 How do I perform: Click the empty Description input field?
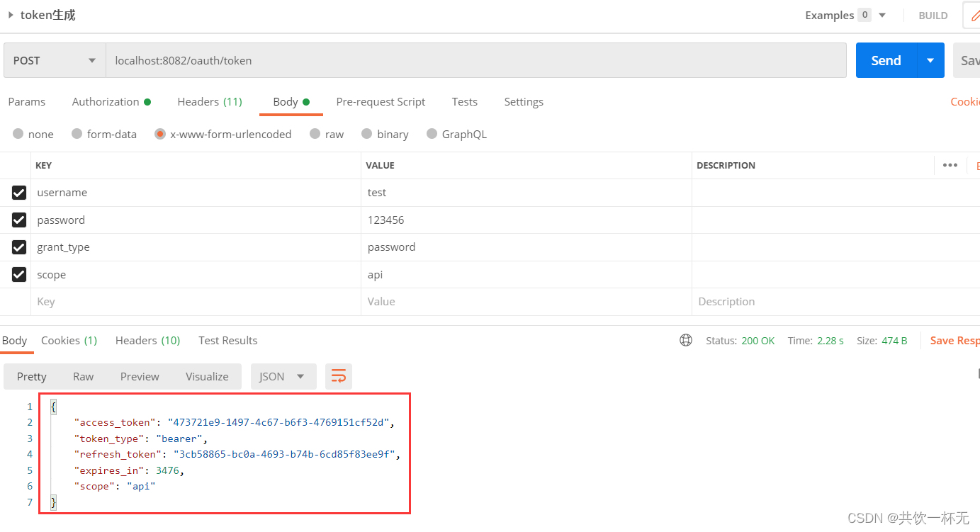point(835,302)
